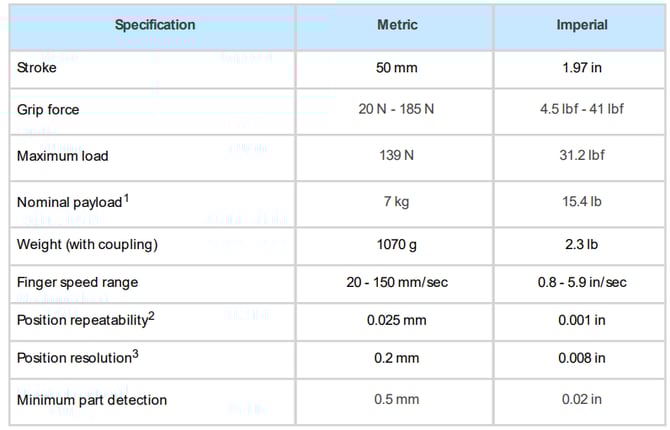Image resolution: width=670 pixels, height=430 pixels.
Task: Select the Maximum load row label
Action: 63,155
